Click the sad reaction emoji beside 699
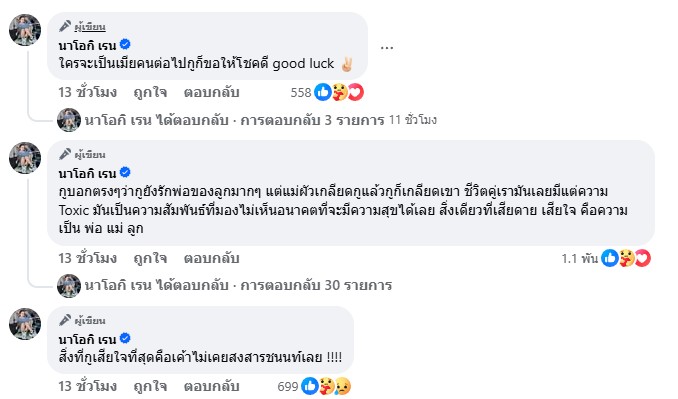678x399 pixels. coord(342,386)
